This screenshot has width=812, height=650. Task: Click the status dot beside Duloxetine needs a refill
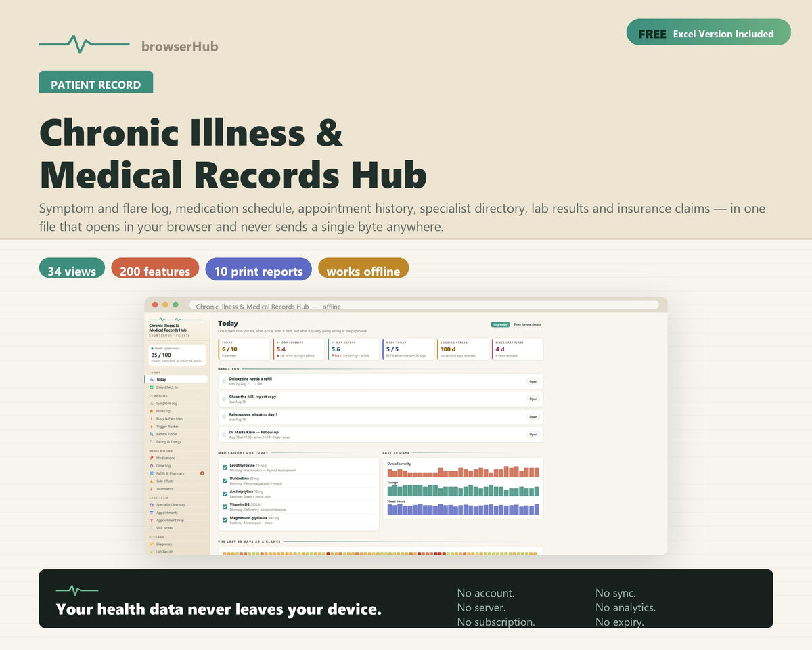(x=224, y=381)
